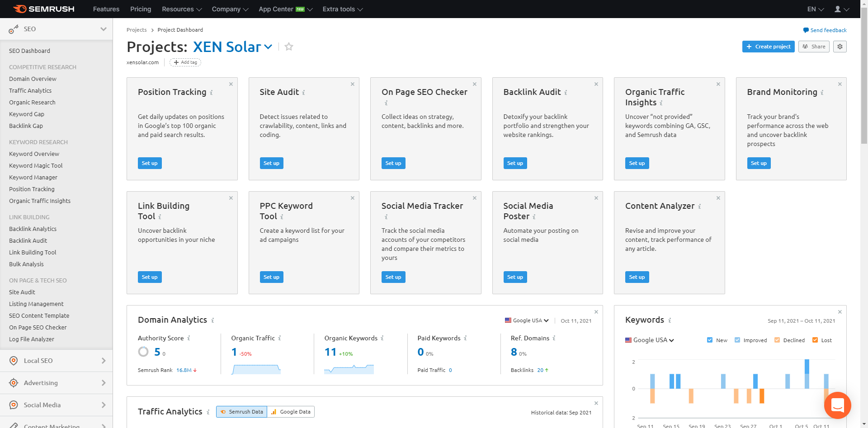Screen dimensions: 868x428
Task: Open the EN language dropdown
Action: [816, 9]
